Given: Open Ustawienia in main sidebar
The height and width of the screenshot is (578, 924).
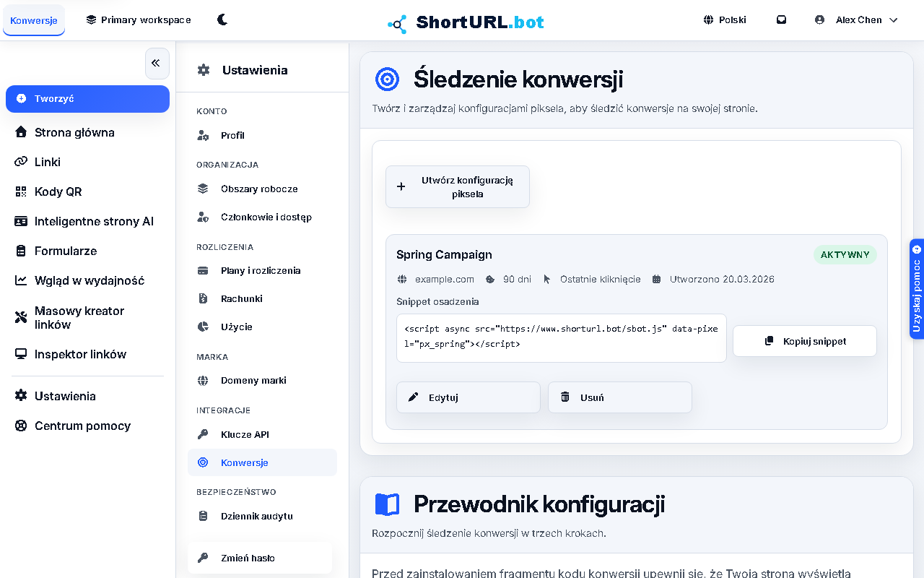Looking at the screenshot, I should click(x=87, y=396).
